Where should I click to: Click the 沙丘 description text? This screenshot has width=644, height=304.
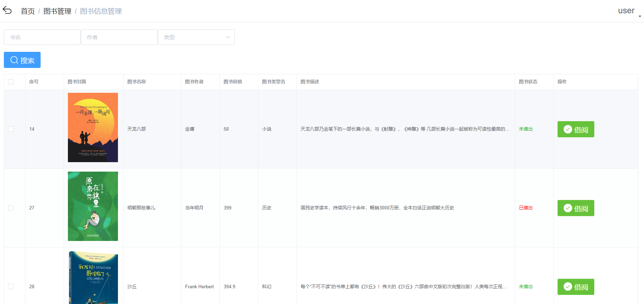(x=404, y=286)
